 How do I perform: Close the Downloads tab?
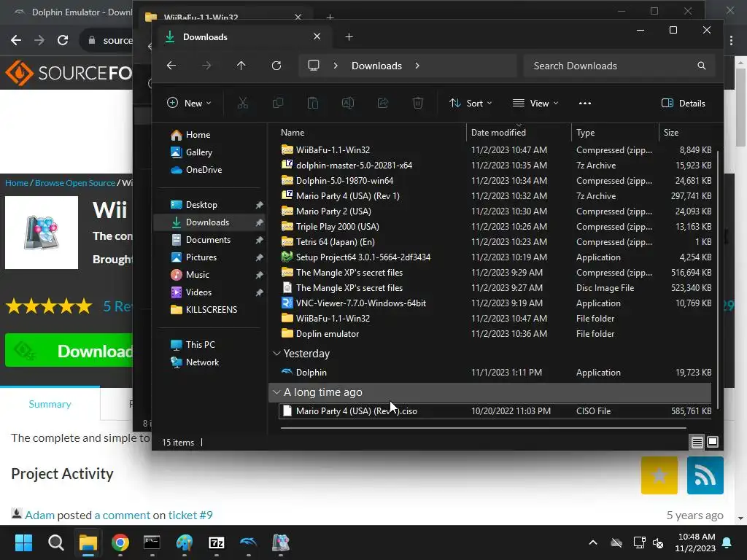pos(317,36)
